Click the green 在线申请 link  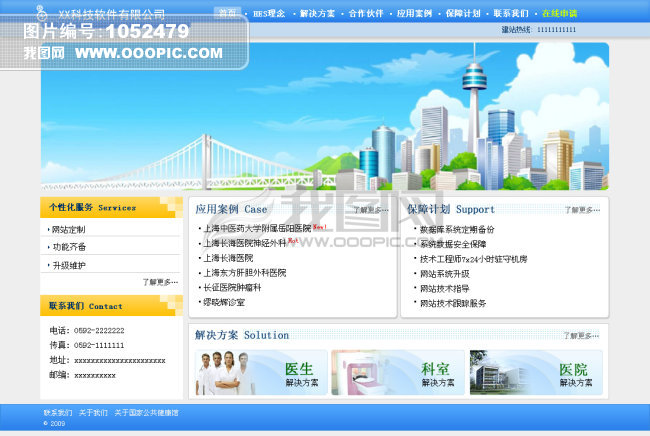point(559,14)
